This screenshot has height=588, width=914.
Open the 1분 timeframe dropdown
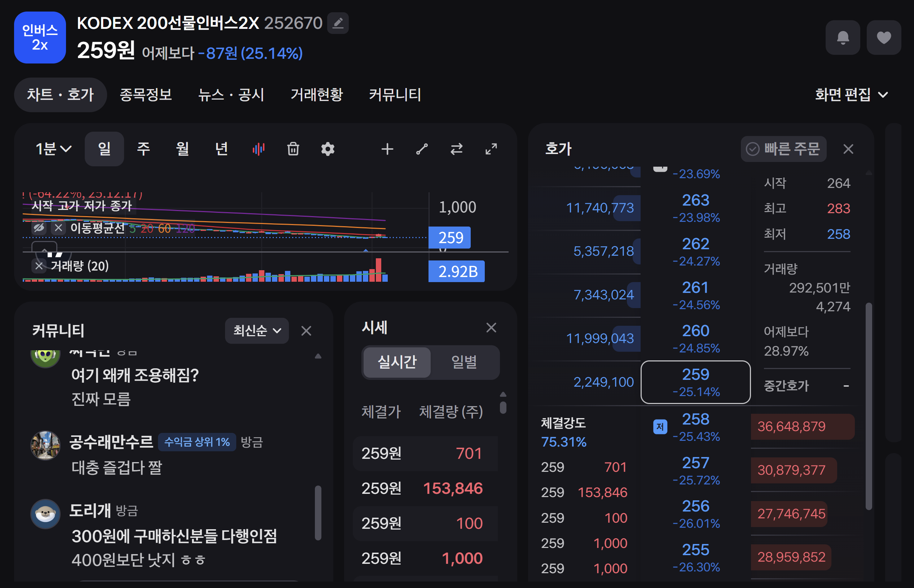(53, 149)
